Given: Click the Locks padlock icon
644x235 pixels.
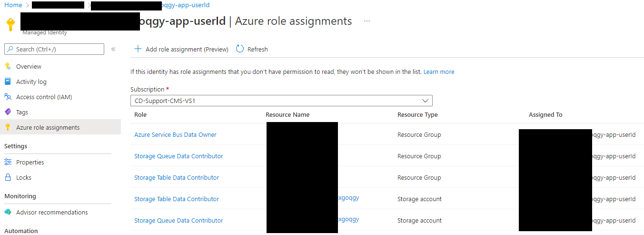Looking at the screenshot, I should [8, 177].
